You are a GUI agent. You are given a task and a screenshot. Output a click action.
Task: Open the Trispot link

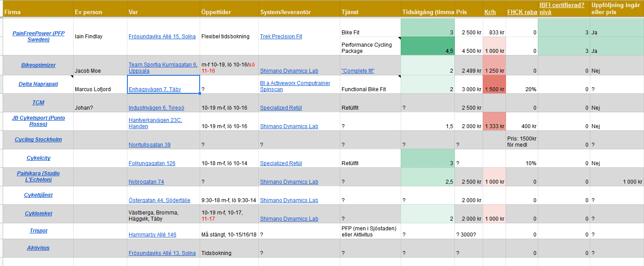38,231
